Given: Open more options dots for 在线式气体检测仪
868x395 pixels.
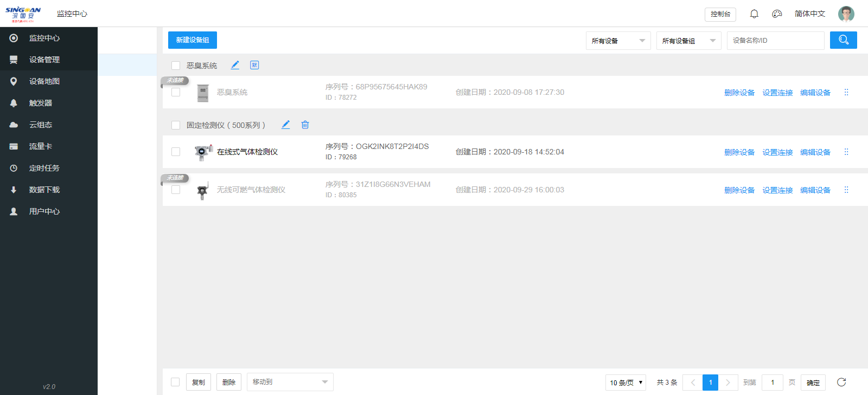Looking at the screenshot, I should 846,152.
